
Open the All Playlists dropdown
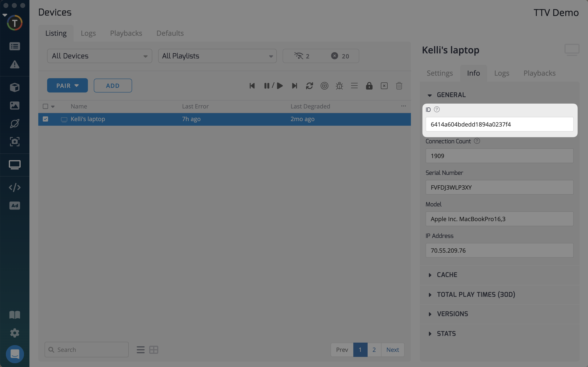tap(217, 56)
